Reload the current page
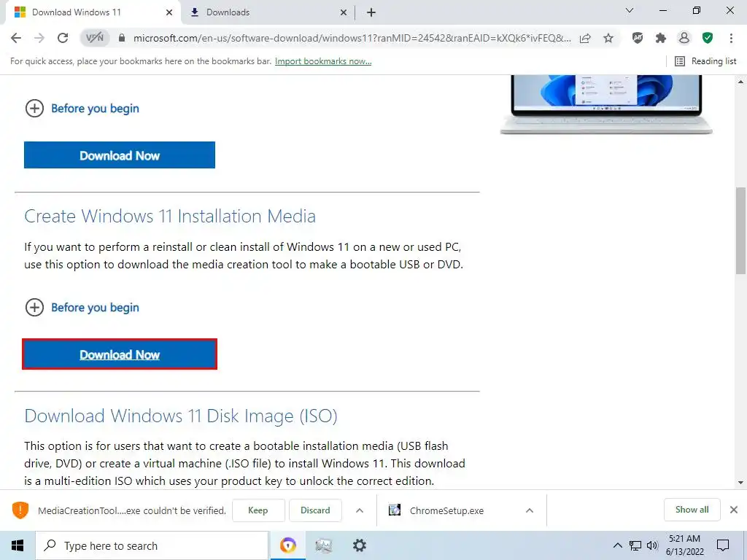 click(63, 38)
